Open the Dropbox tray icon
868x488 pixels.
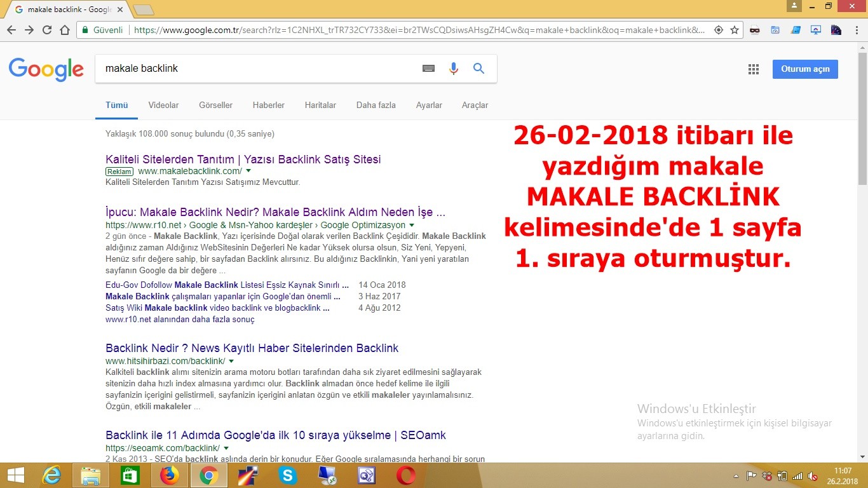pos(767,475)
